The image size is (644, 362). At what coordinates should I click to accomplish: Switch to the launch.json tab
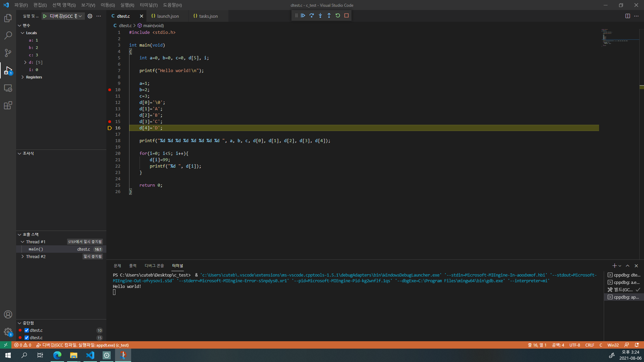tap(168, 16)
